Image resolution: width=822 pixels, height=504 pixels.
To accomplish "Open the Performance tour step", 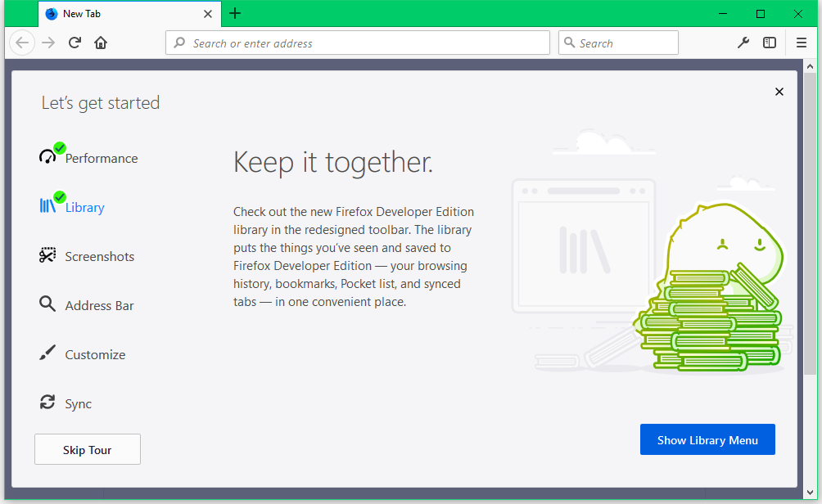I will [88, 156].
